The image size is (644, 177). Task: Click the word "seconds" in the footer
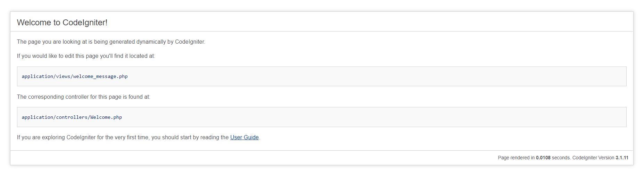tap(561, 158)
